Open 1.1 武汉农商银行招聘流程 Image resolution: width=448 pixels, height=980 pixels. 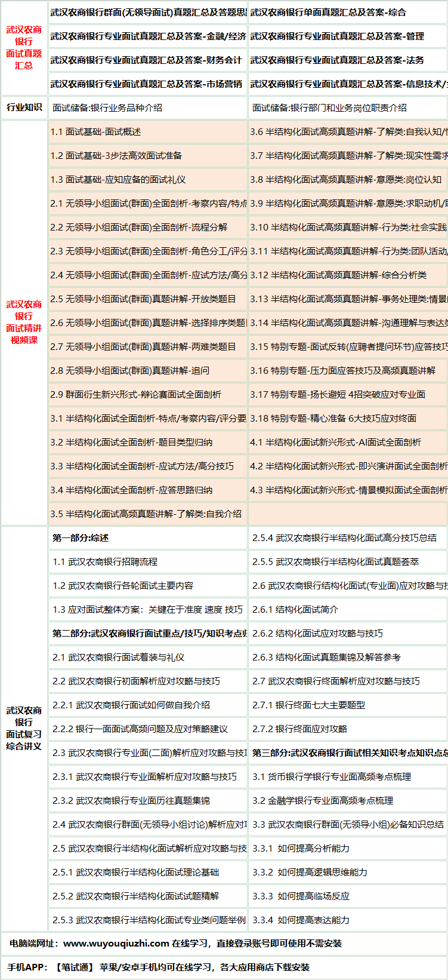[x=105, y=562]
